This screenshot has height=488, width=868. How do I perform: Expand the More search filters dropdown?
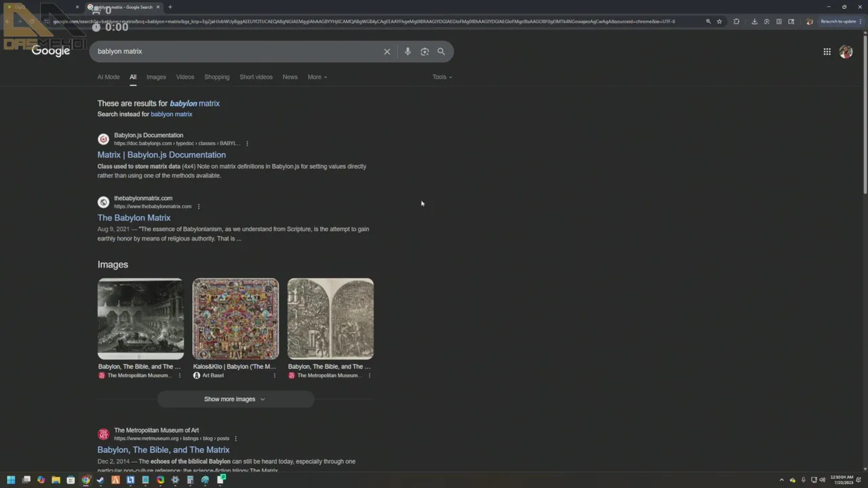(x=317, y=77)
